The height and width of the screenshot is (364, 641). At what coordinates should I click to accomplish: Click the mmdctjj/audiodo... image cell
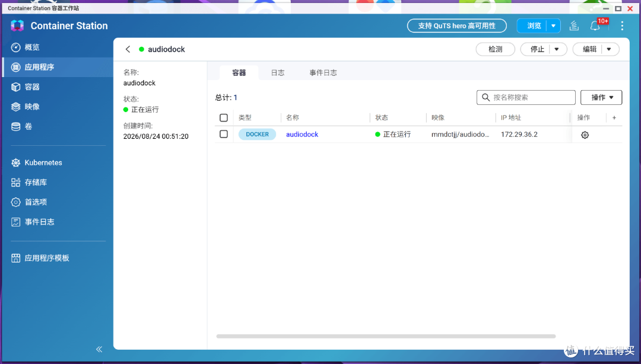point(461,135)
